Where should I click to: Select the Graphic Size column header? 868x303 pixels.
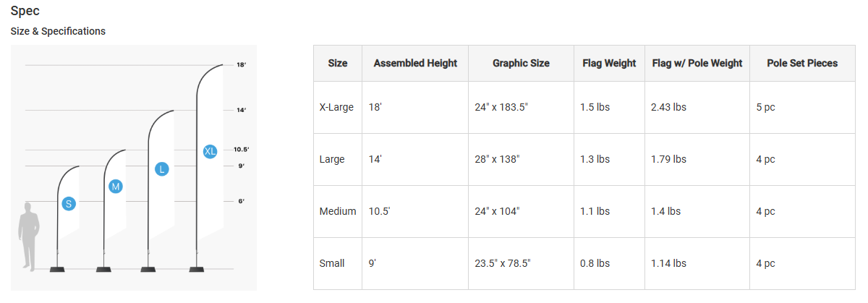click(521, 64)
